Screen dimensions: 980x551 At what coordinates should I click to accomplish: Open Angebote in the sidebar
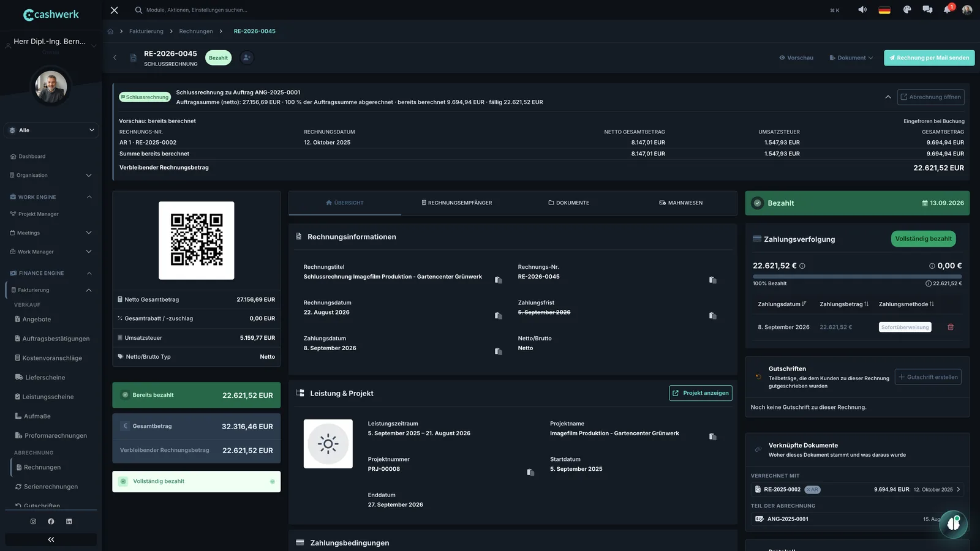coord(37,320)
